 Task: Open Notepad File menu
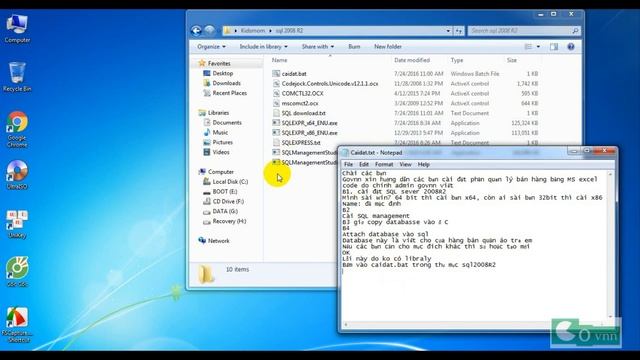pos(349,164)
